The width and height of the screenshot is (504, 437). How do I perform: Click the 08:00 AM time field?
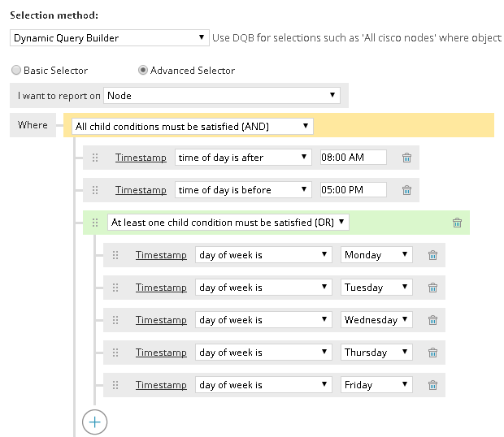point(353,158)
